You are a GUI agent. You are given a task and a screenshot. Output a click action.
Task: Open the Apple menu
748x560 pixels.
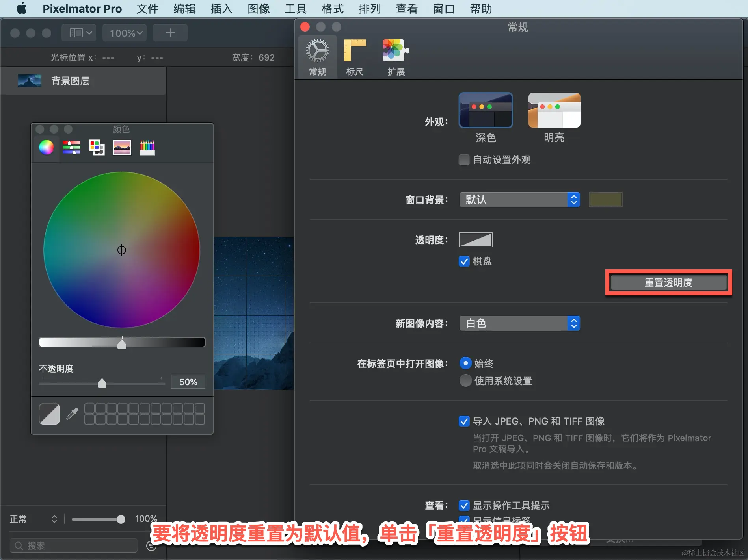22,8
